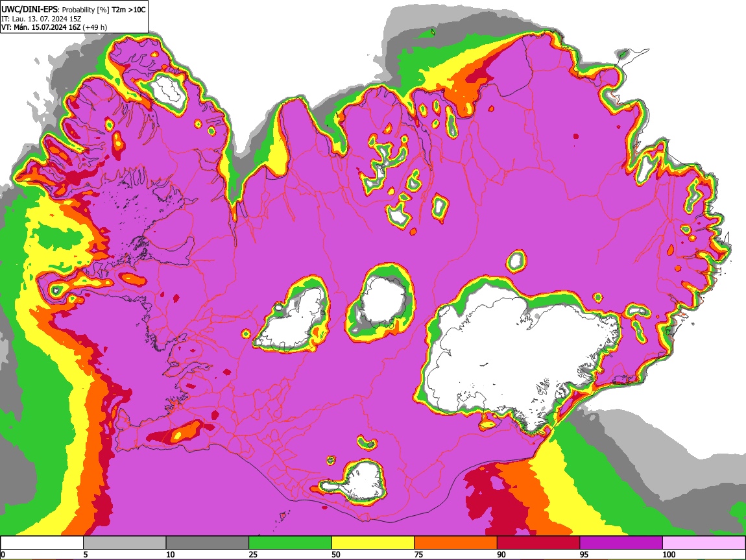Click the legend value '95'
This screenshot has height=560, width=746.
coord(584,554)
